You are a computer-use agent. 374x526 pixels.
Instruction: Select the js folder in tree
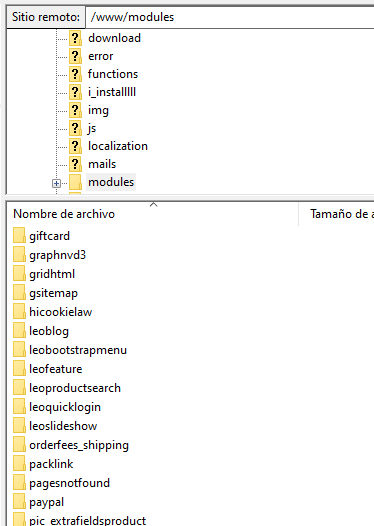pyautogui.click(x=92, y=128)
